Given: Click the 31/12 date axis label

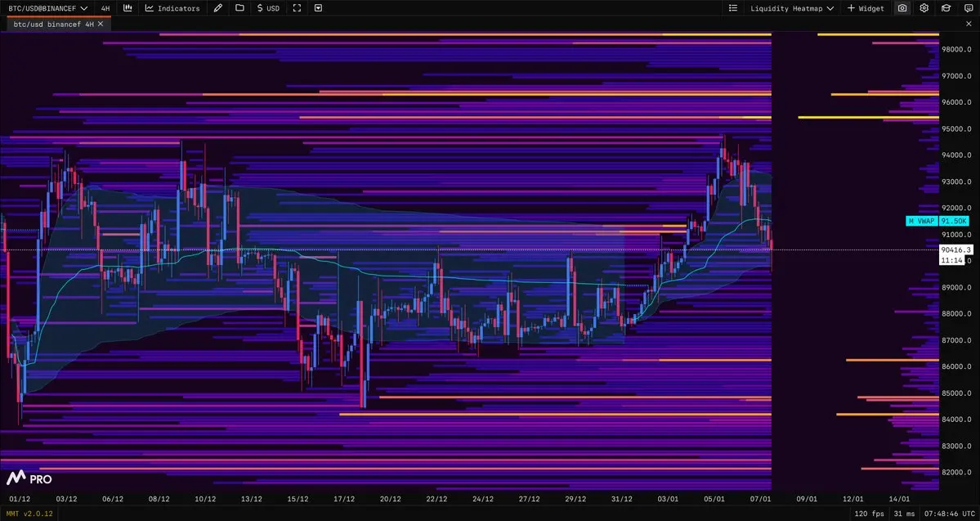Looking at the screenshot, I should [622, 498].
